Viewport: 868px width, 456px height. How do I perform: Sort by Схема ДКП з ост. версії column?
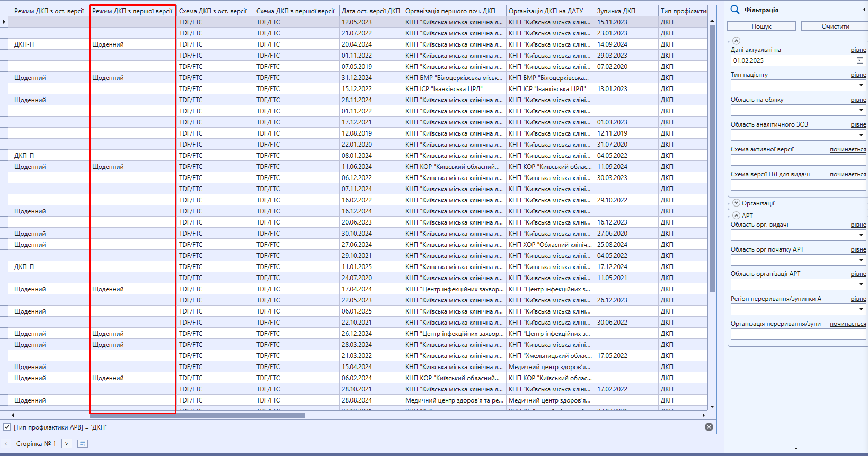pos(215,11)
